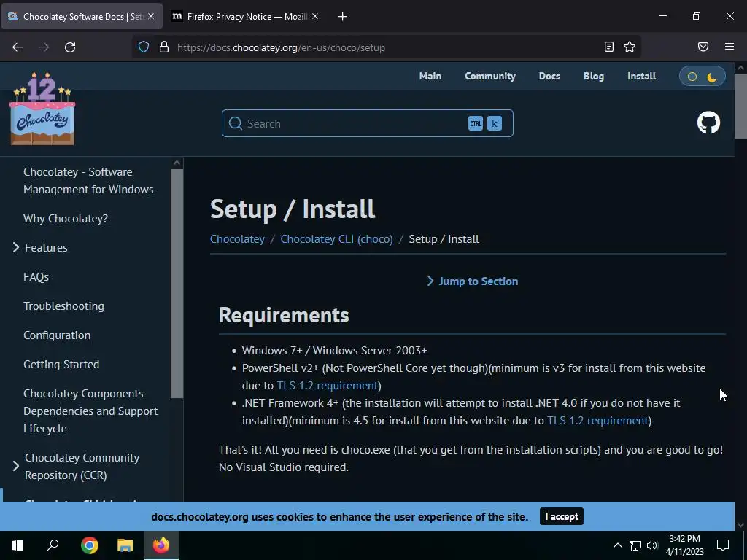Open the Getting Started sidebar link
This screenshot has width=747, height=560.
[x=61, y=365]
